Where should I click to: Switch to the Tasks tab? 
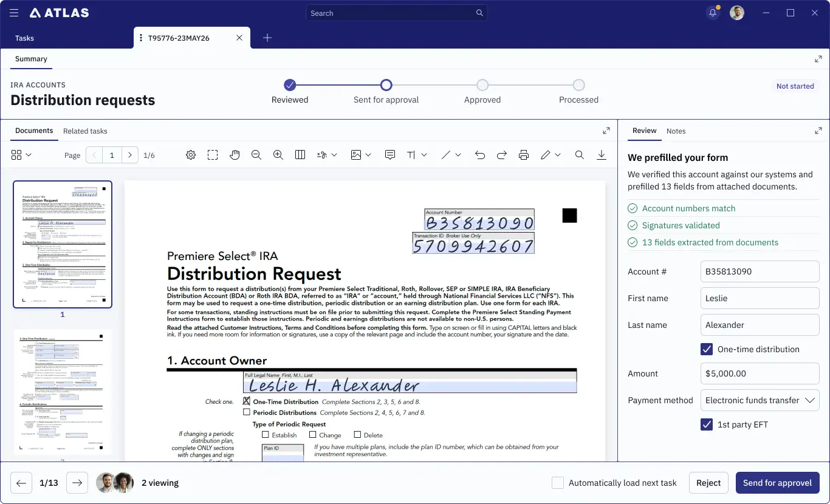[x=24, y=38]
